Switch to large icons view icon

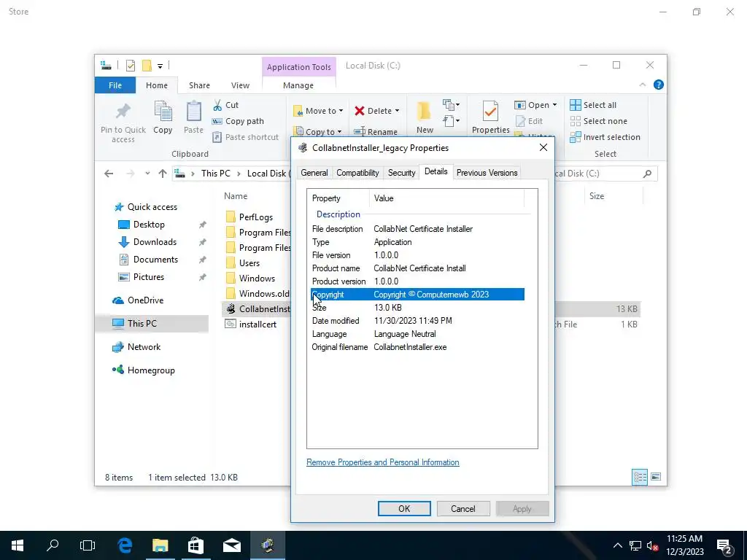click(656, 477)
